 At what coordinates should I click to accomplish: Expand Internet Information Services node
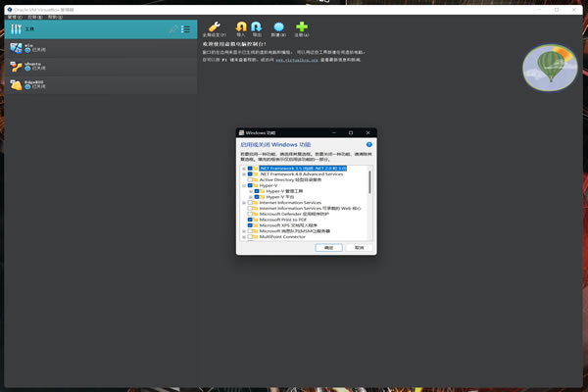pyautogui.click(x=245, y=203)
